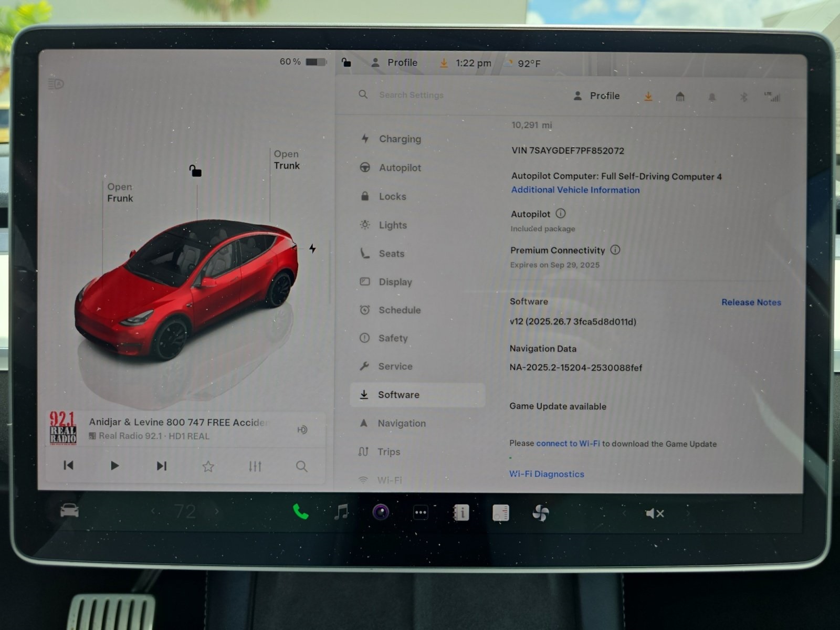Open notifications bell icon

tap(712, 97)
